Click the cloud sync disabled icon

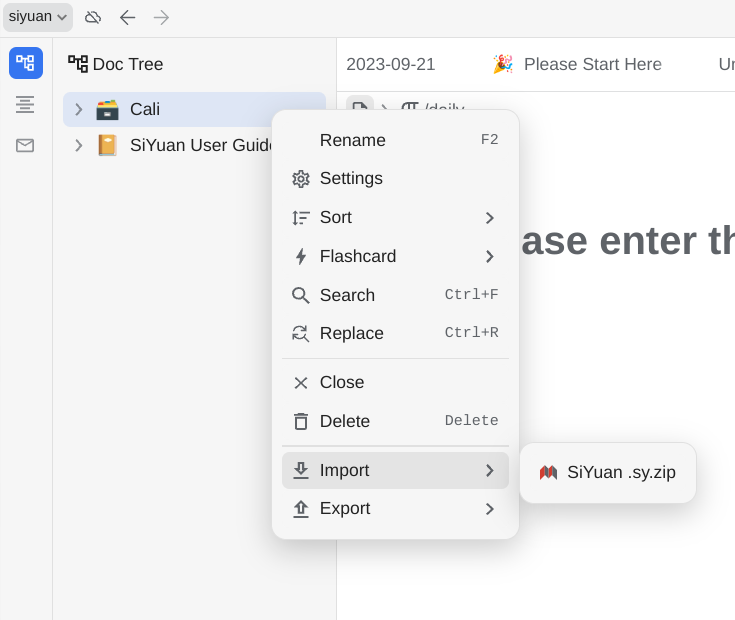pos(93,18)
